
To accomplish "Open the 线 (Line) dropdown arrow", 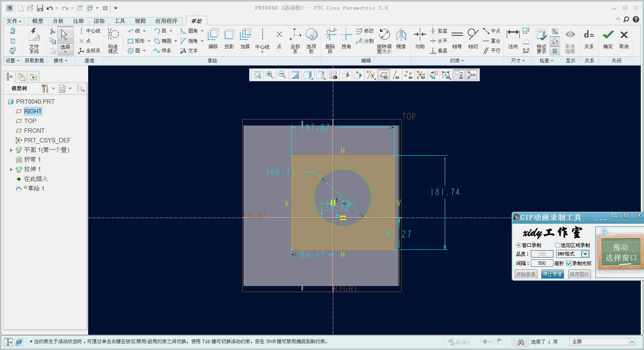I will (144, 31).
